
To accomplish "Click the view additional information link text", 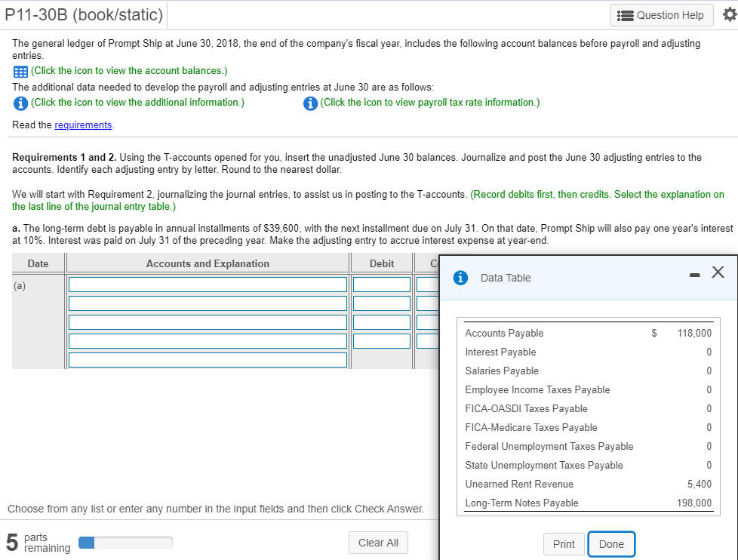I will (138, 102).
